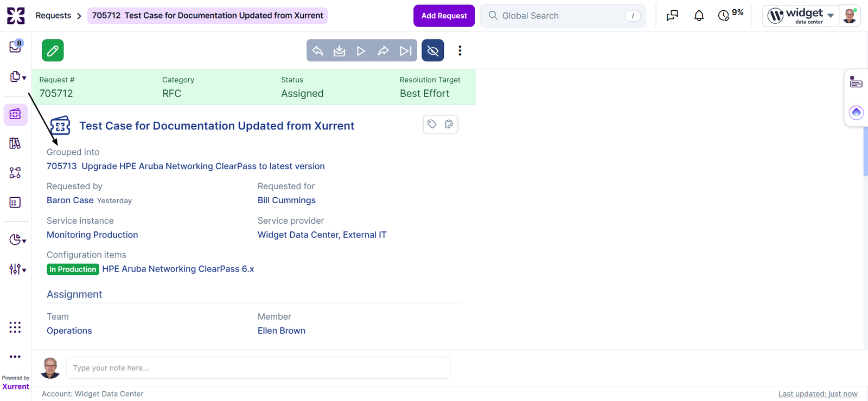The width and height of the screenshot is (868, 401).
Task: Open the Widget data center account dropdown
Action: pyautogui.click(x=801, y=16)
